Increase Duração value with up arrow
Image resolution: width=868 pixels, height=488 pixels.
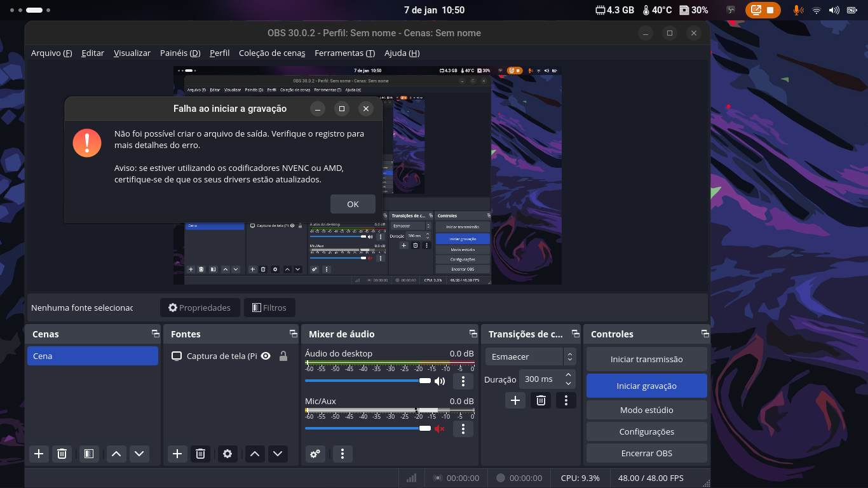[x=568, y=374]
